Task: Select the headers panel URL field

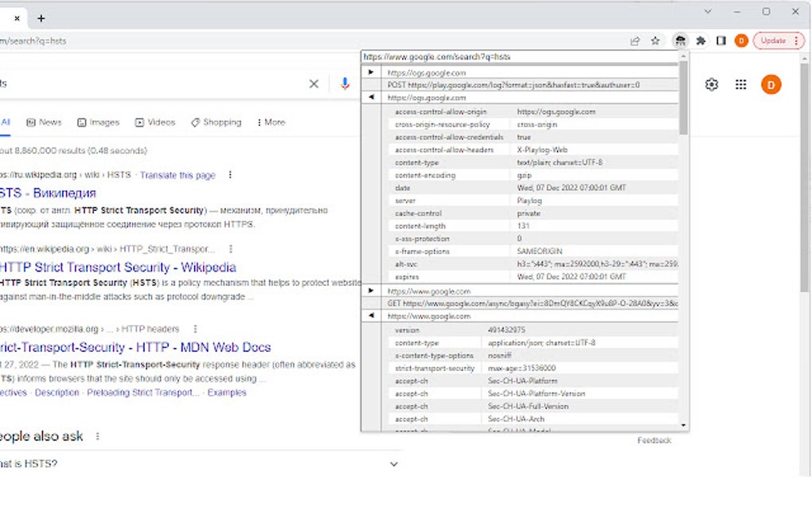Action: (520, 57)
